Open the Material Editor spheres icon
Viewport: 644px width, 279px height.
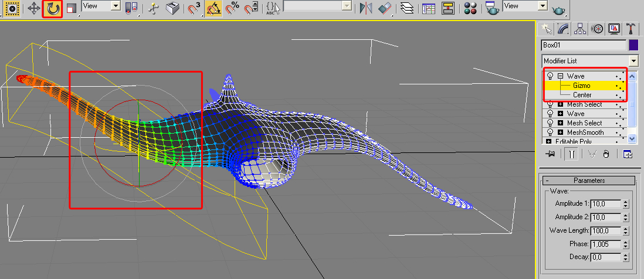click(470, 9)
